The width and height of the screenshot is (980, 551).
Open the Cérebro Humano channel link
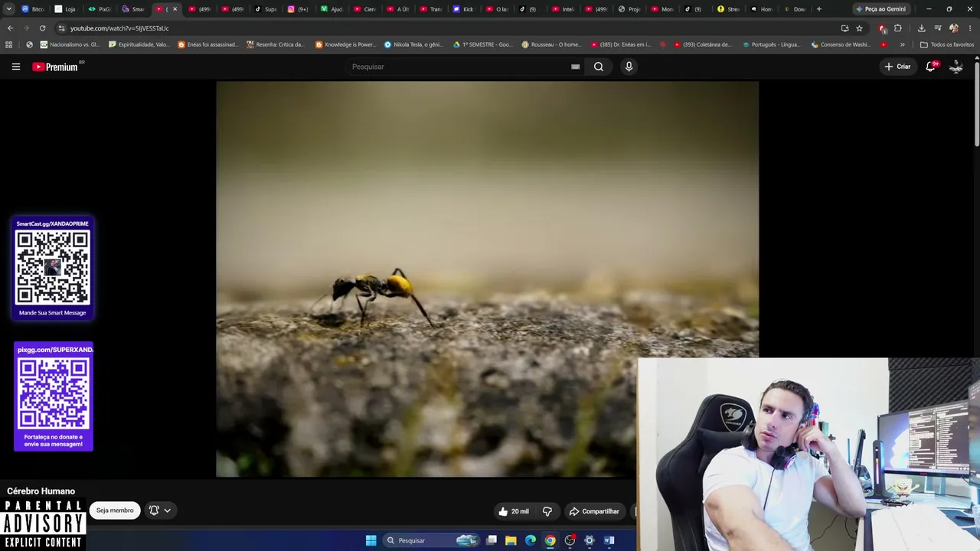pos(41,491)
